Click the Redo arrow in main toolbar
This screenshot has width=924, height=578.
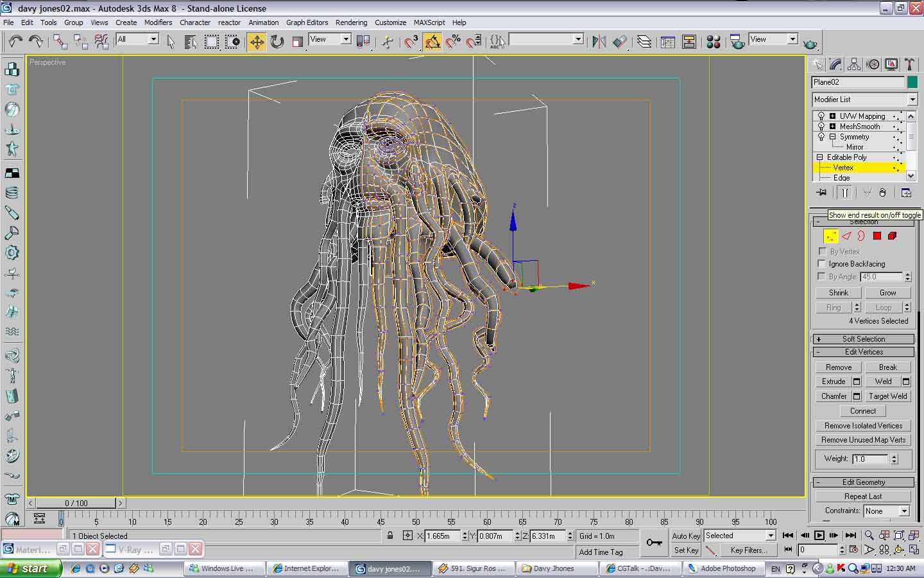[36, 42]
